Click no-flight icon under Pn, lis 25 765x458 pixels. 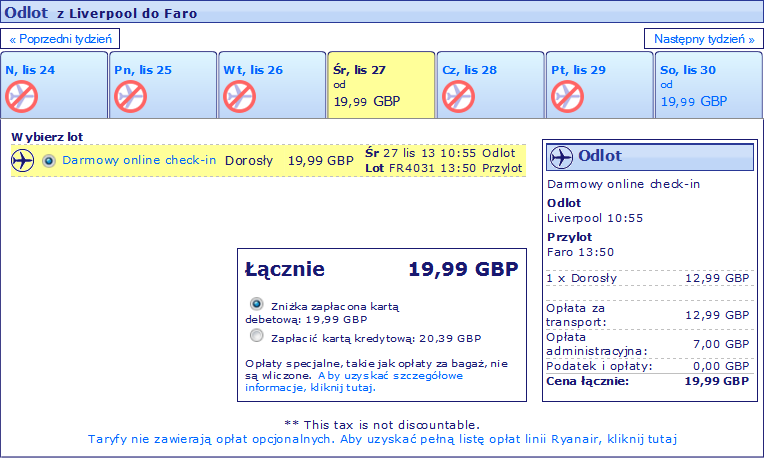click(130, 97)
